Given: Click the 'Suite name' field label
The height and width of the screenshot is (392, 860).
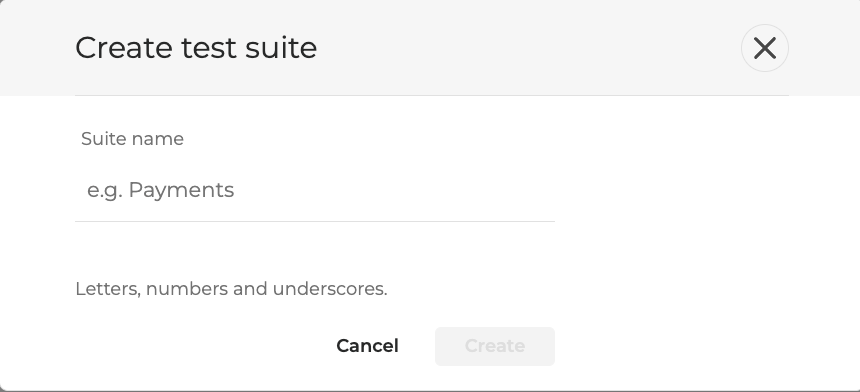Looking at the screenshot, I should (x=132, y=139).
